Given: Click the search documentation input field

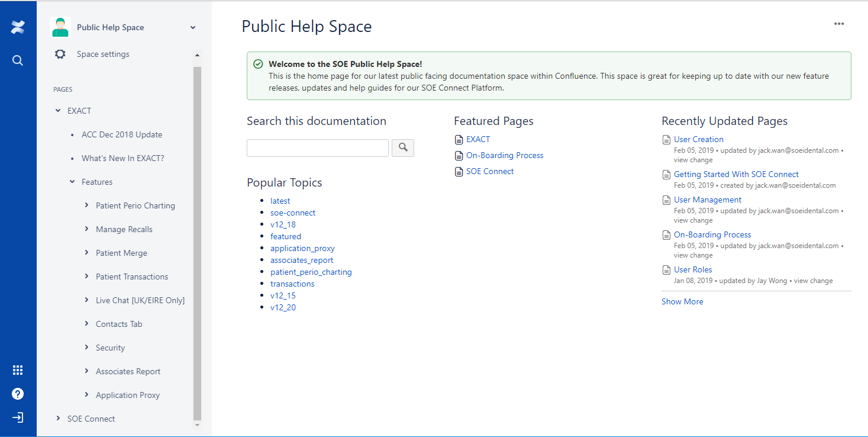Looking at the screenshot, I should 318,148.
